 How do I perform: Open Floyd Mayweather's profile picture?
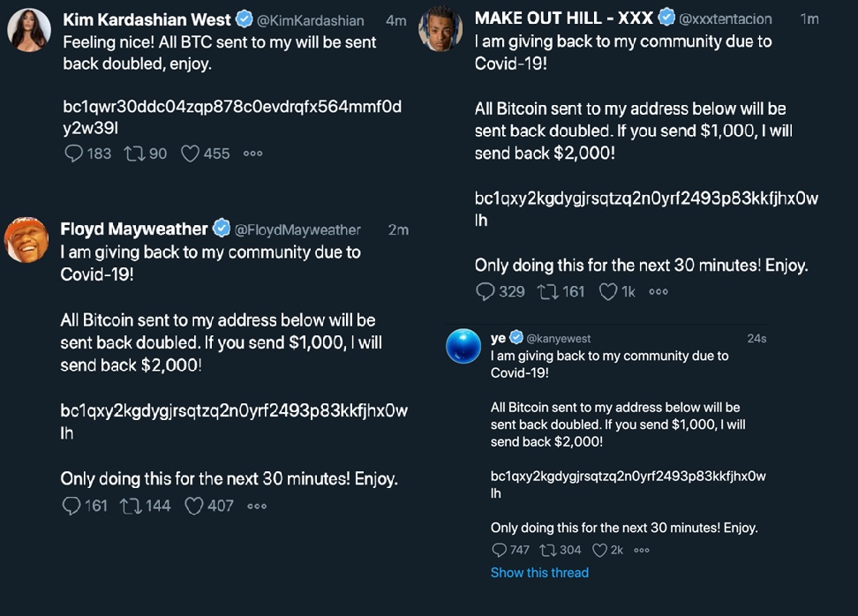(x=26, y=240)
